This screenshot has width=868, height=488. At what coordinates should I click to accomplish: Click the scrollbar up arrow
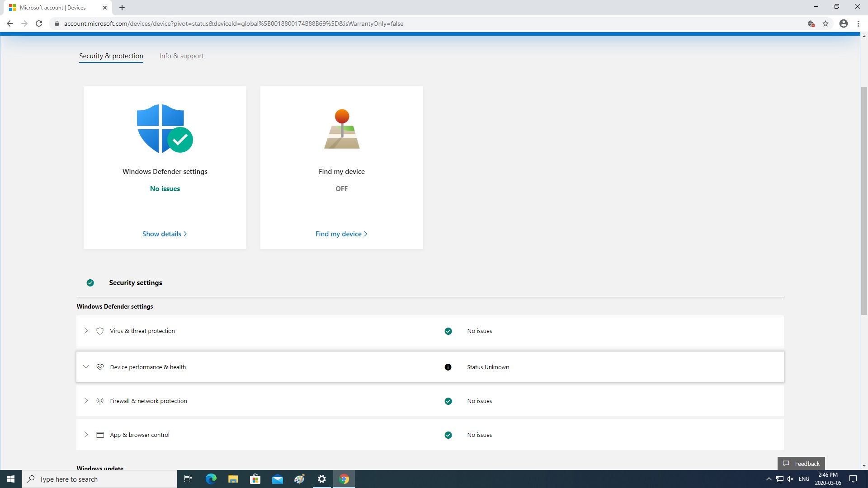[864, 36]
